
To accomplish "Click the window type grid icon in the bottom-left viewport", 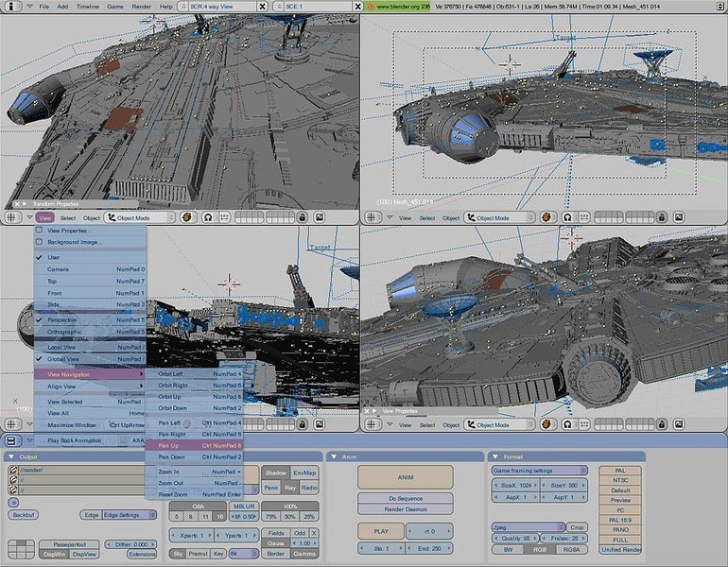I will (12, 424).
